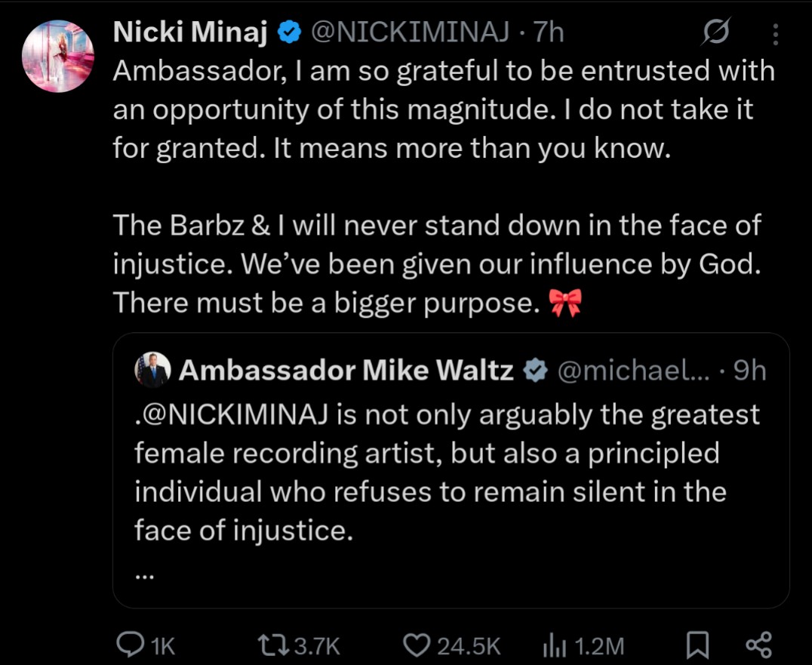Screen dimensions: 812x665
Task: Bookmark this tweet
Action: tap(697, 645)
